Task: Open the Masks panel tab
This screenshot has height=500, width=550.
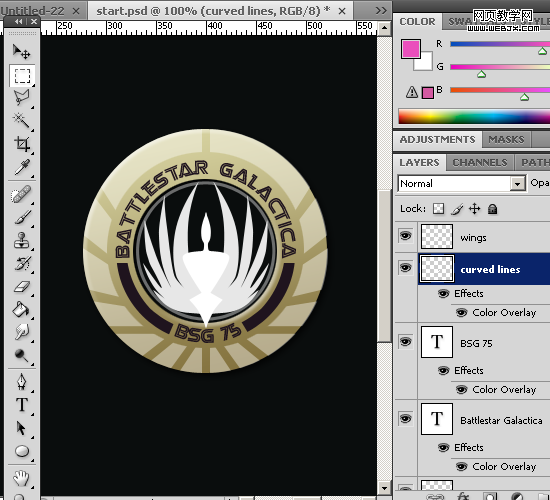Action: [x=507, y=140]
